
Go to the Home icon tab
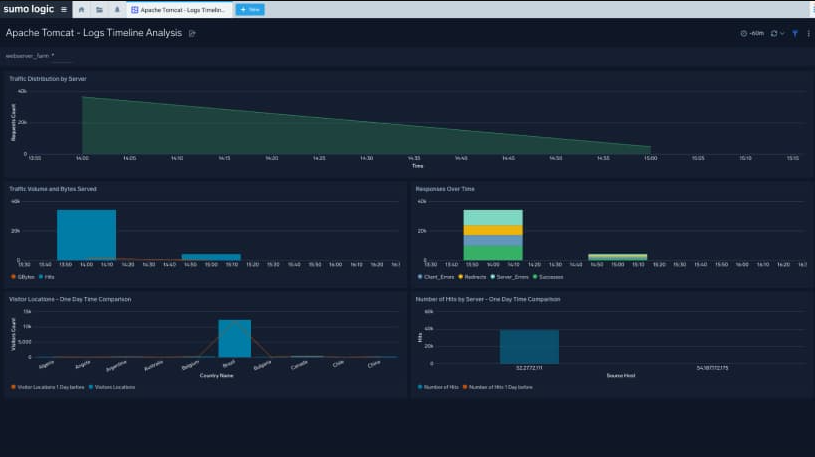point(82,9)
